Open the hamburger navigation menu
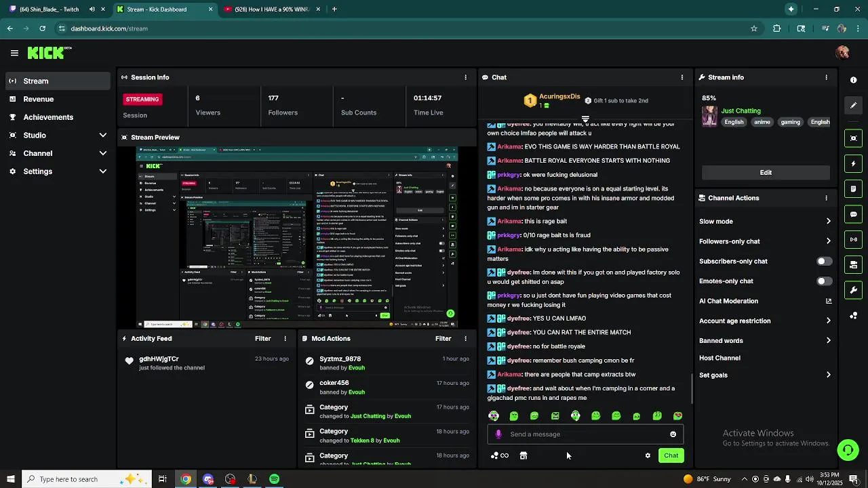Viewport: 868px width, 488px height. (14, 53)
